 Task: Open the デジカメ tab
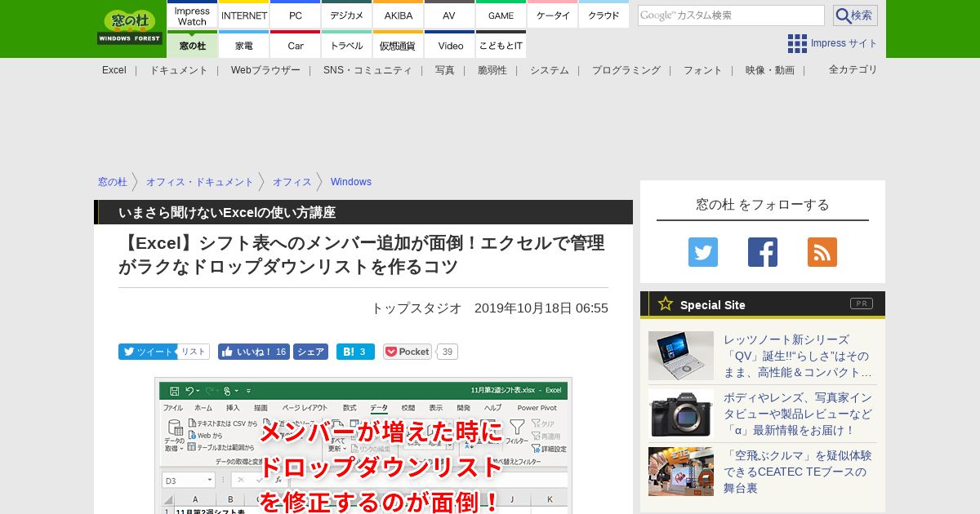pos(347,15)
